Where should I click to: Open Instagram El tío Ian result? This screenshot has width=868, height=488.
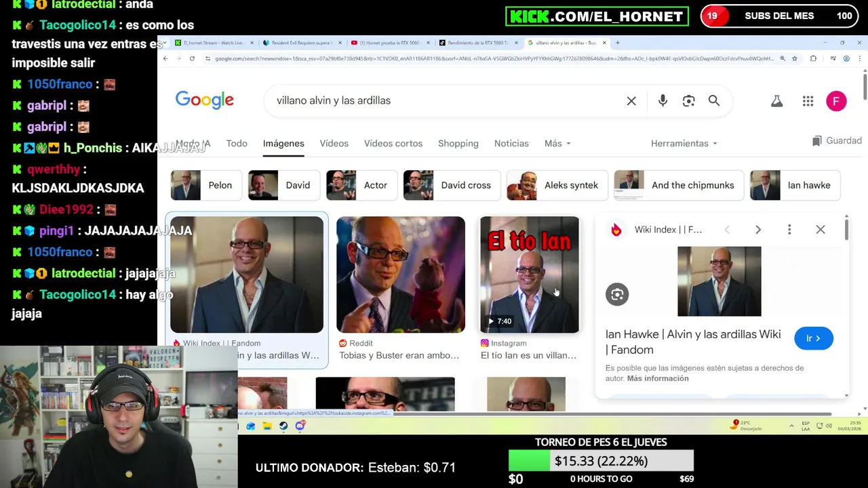click(x=528, y=356)
